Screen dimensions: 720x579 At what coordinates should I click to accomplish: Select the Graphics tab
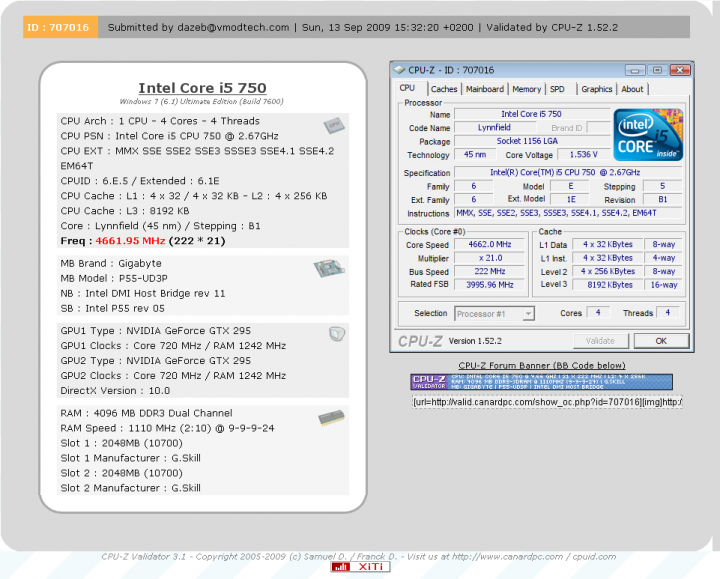coord(597,89)
